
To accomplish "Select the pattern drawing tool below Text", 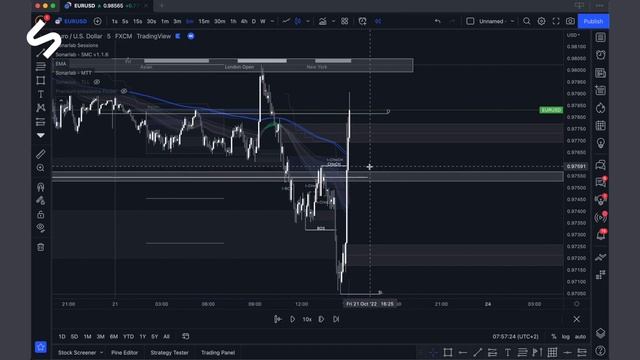I will [x=40, y=108].
